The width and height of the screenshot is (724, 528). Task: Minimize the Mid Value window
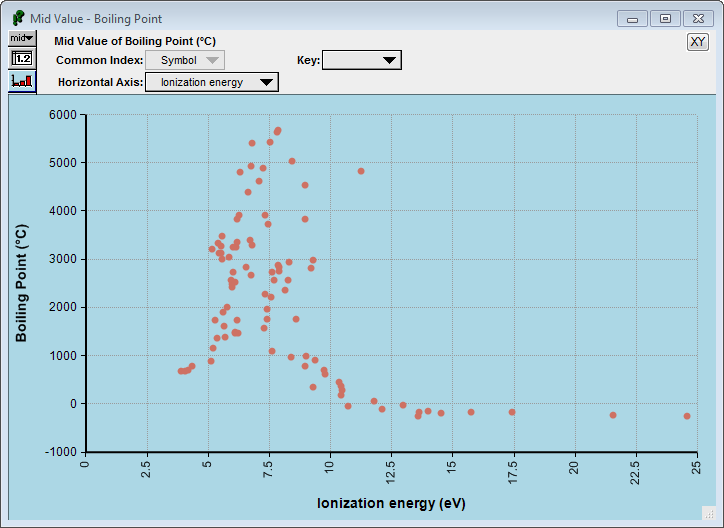(632, 19)
